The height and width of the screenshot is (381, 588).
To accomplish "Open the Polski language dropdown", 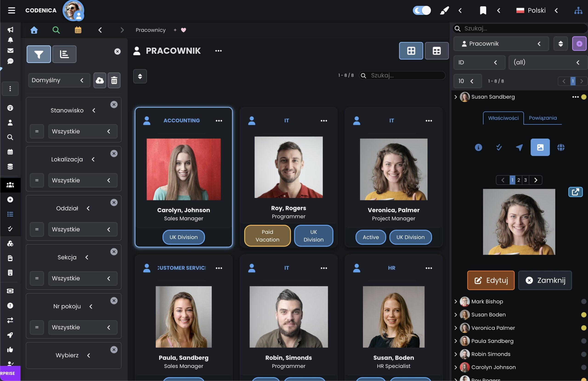I will [x=537, y=10].
